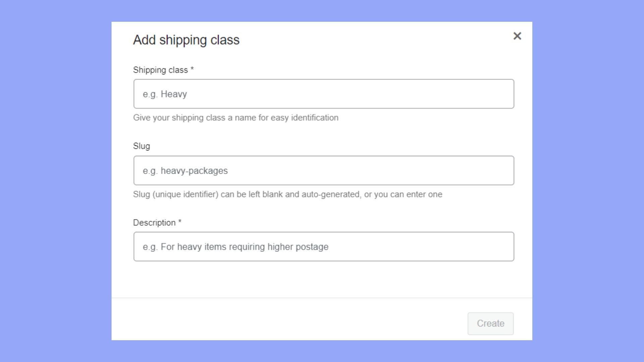
Task: Close the Add shipping class dialog
Action: click(517, 36)
